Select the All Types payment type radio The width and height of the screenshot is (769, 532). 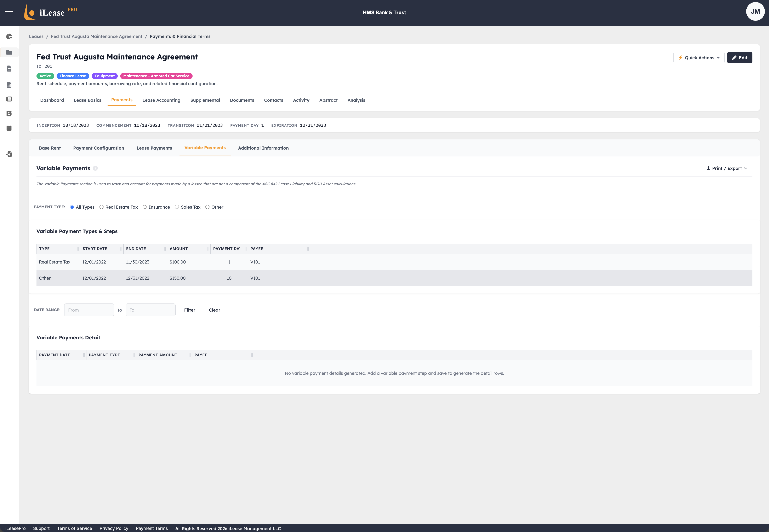(x=72, y=207)
